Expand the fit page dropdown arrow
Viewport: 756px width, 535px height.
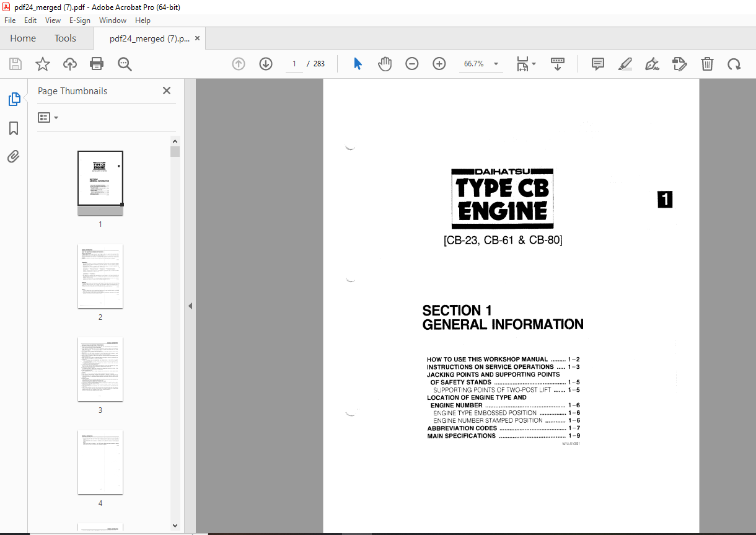[534, 64]
